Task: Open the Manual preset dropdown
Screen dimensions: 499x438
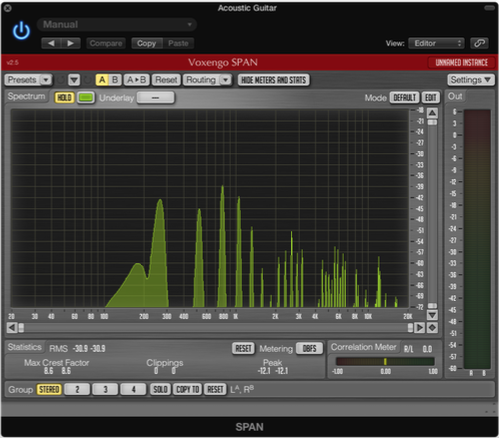Action: click(117, 24)
